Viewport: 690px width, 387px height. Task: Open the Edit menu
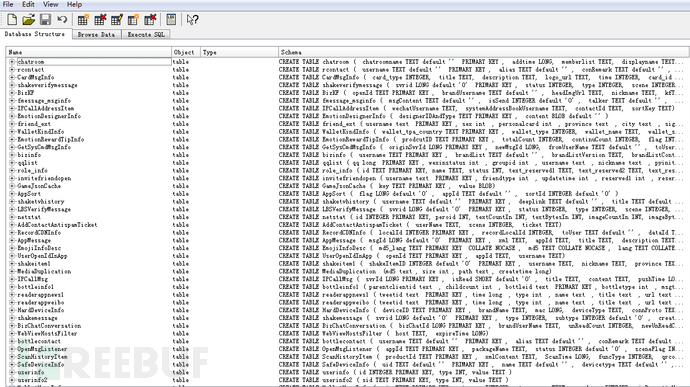coord(28,4)
